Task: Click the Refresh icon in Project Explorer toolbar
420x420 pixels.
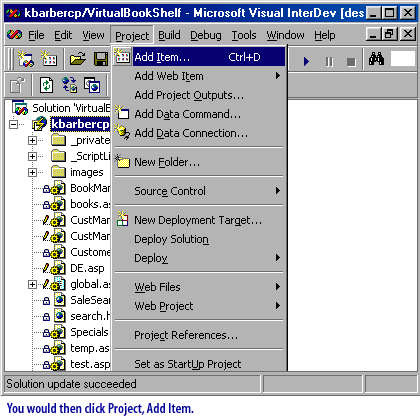Action: pos(47,85)
